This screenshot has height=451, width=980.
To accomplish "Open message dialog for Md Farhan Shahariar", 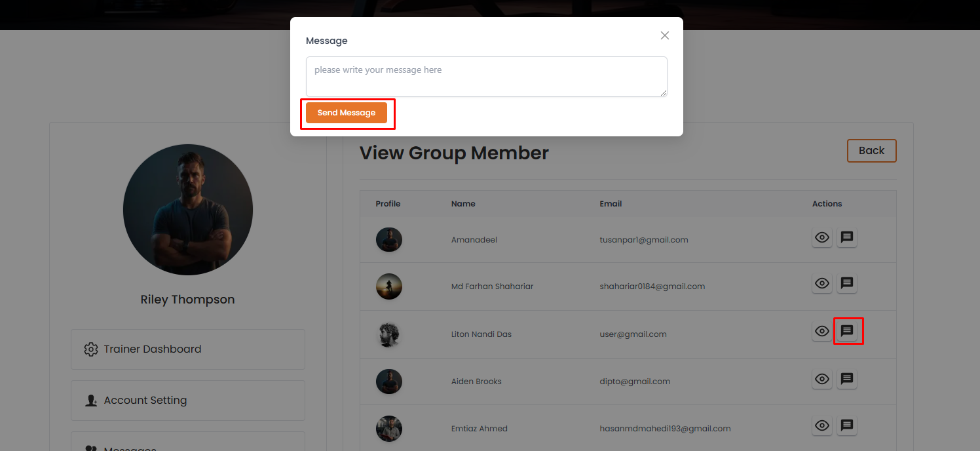I will (847, 283).
